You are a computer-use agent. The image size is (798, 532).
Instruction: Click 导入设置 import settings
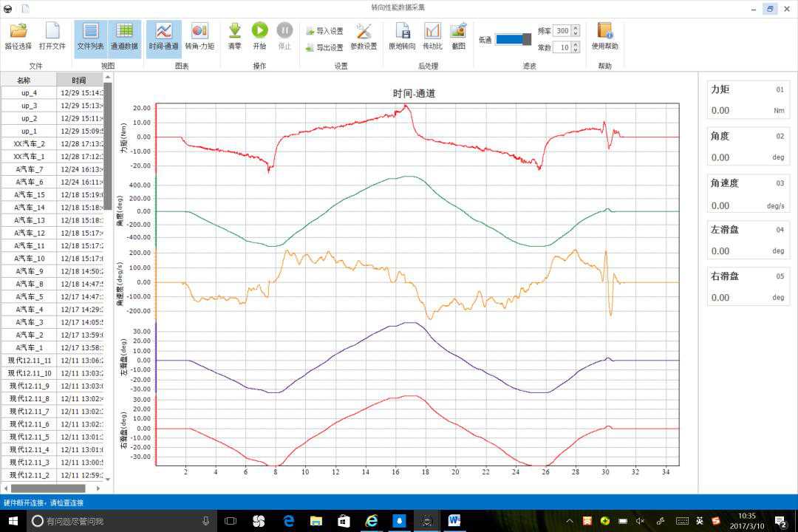[x=324, y=31]
